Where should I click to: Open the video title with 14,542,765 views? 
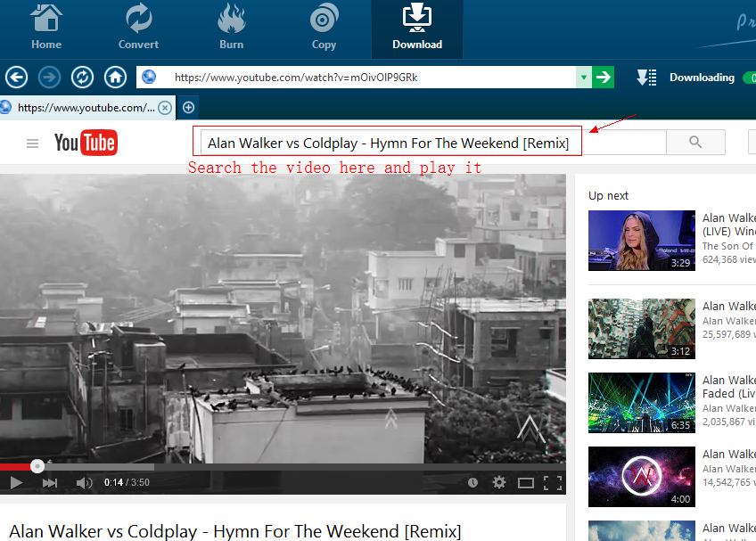pyautogui.click(x=729, y=455)
